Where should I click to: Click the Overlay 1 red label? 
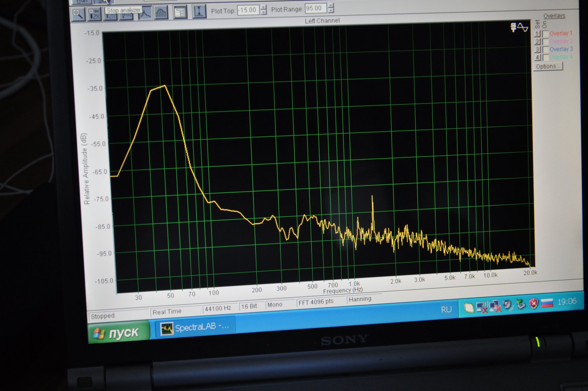pos(561,33)
